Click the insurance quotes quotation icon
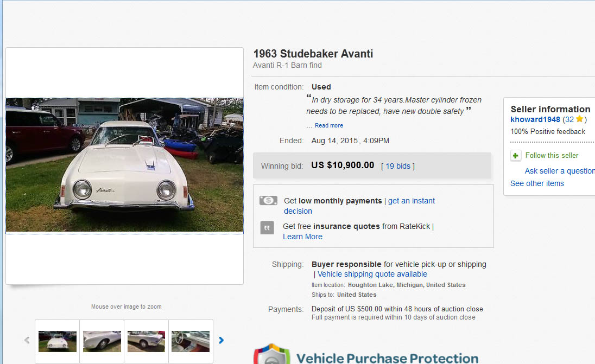The width and height of the screenshot is (595, 364). pyautogui.click(x=267, y=227)
